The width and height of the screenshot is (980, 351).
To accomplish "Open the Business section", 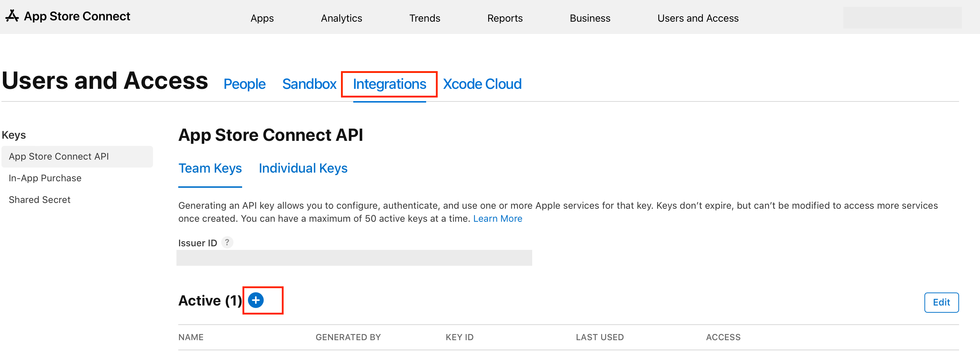I will [590, 18].
